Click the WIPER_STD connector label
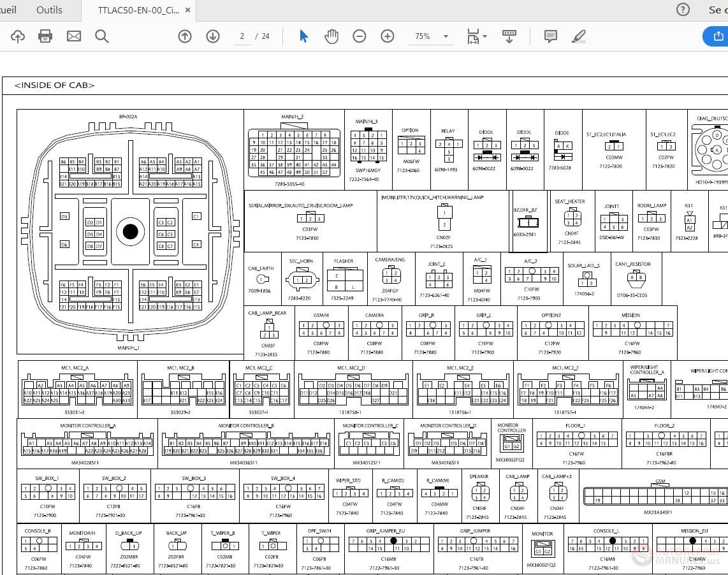This screenshot has width=728, height=575. click(348, 481)
